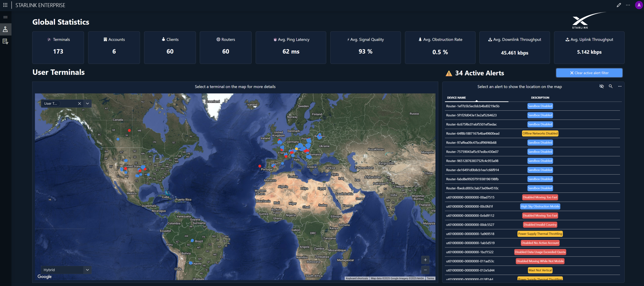Screen dimensions: 644x286
Task: Open the purple user profile avatar
Action: (639, 5)
